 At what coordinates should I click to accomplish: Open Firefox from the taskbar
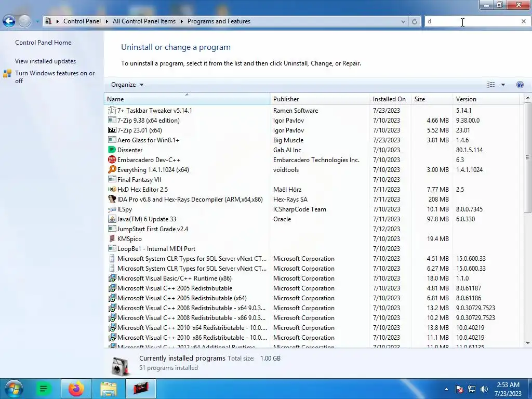76,389
